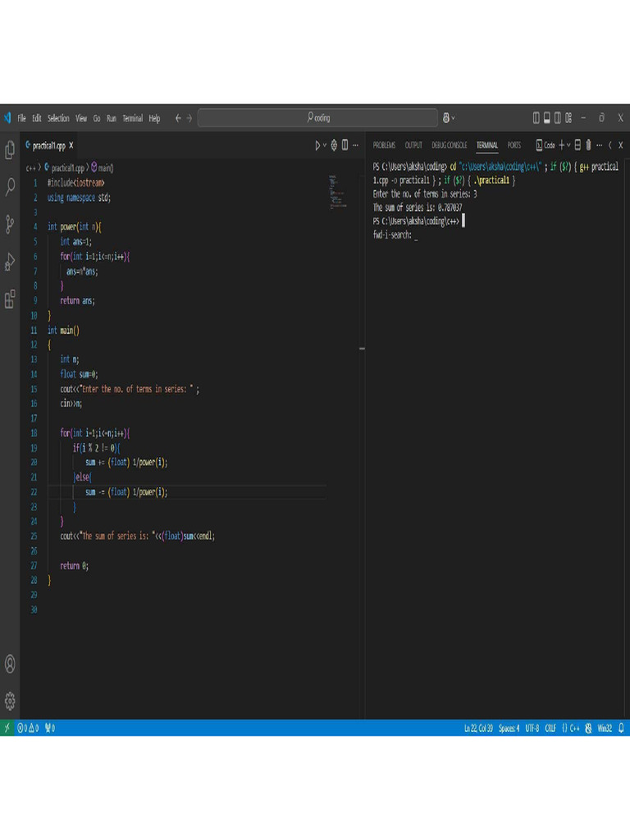Go back with the navigation arrow

tap(178, 118)
